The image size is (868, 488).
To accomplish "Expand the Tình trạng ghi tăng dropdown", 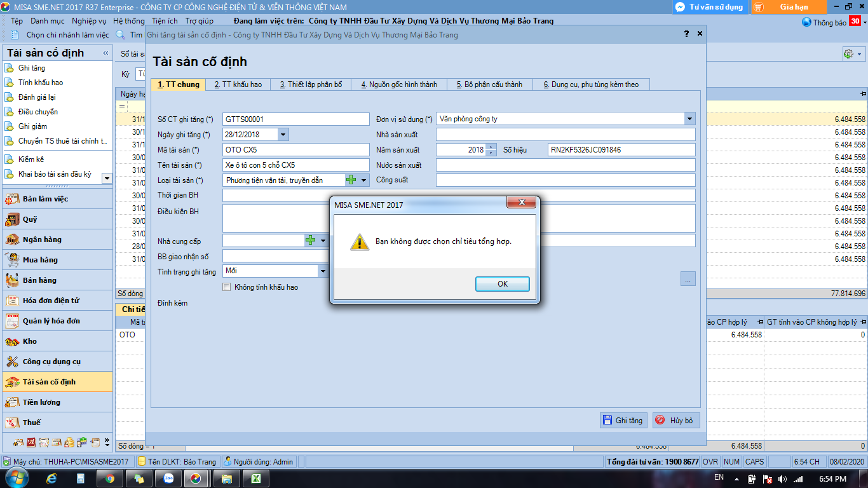I will click(323, 271).
